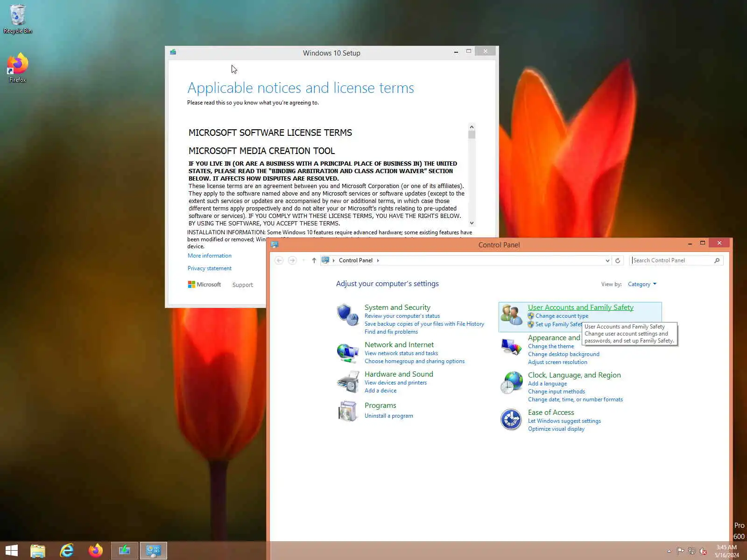The image size is (747, 560).
Task: Open Network and Internet category
Action: pyautogui.click(x=399, y=344)
